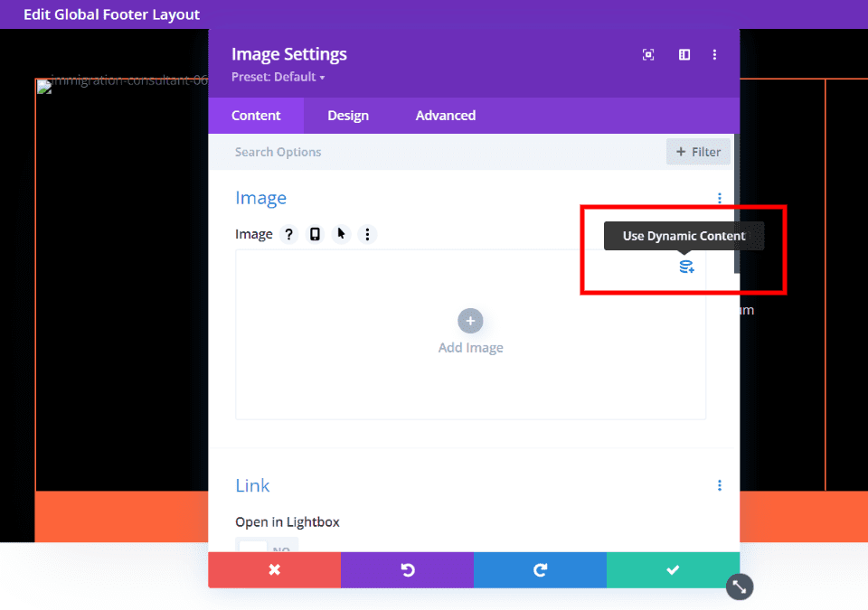868x610 pixels.
Task: Select the hover state cursor icon beside Image
Action: coord(341,234)
